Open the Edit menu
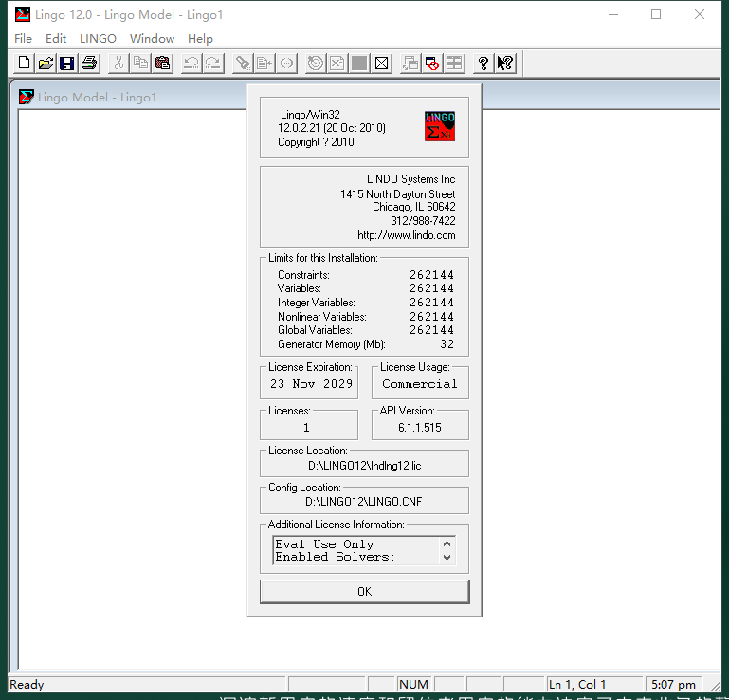Screen dimensions: 729x700 pyautogui.click(x=56, y=39)
